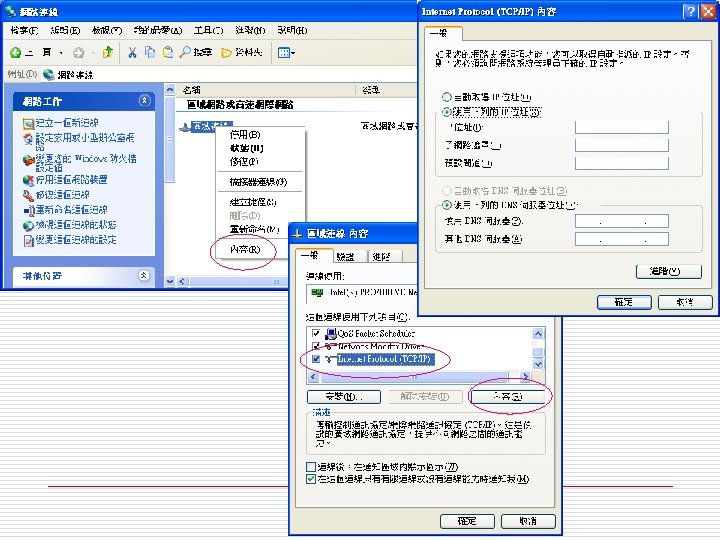
Task: Choose Properties (R) from the context menu
Action: click(245, 249)
